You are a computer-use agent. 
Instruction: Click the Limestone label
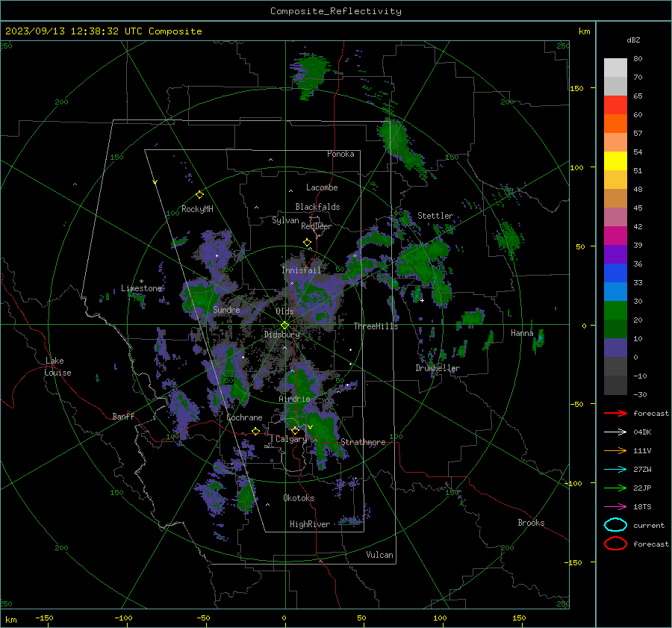[x=141, y=288]
